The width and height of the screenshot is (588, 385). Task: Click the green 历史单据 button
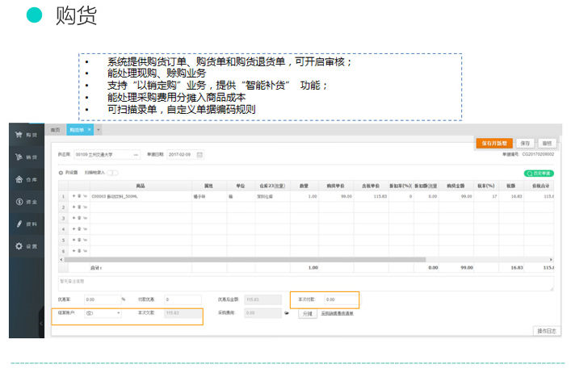coord(538,173)
